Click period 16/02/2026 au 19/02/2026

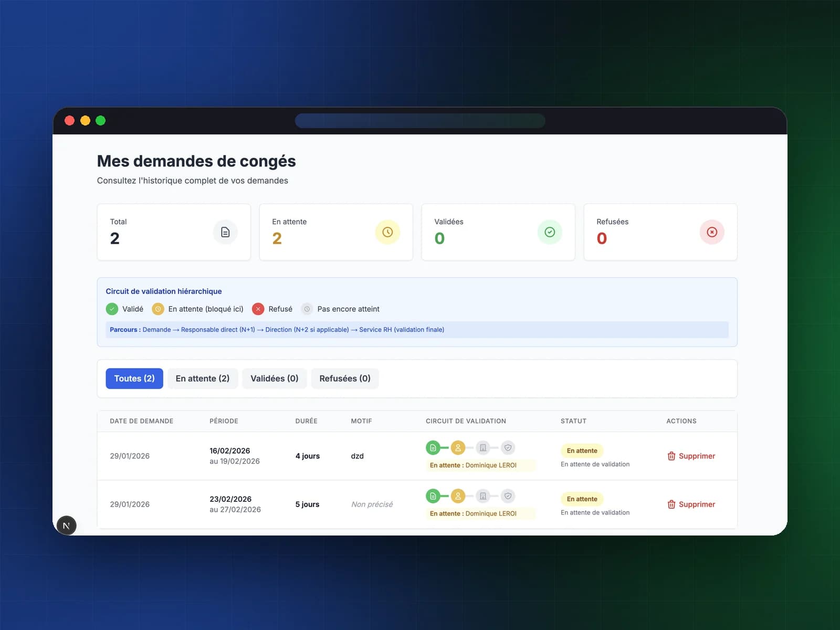235,456
